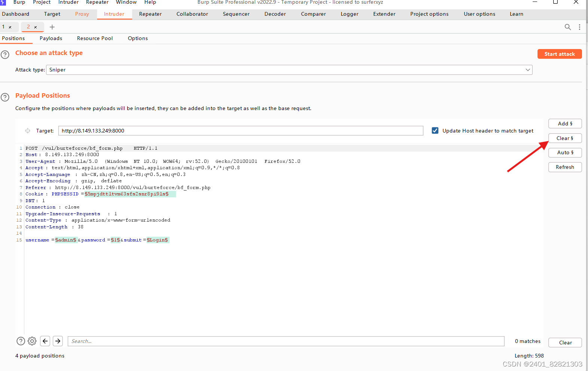The height and width of the screenshot is (371, 588).
Task: Open the Project menu
Action: (x=42, y=2)
